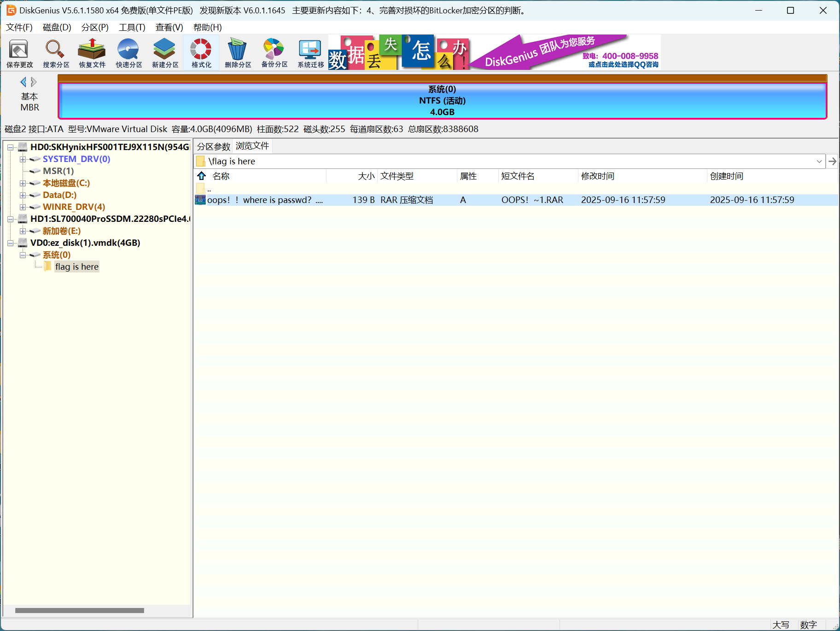Go to the previous disk with left arrow
Screen dimensions: 840x631
point(23,82)
